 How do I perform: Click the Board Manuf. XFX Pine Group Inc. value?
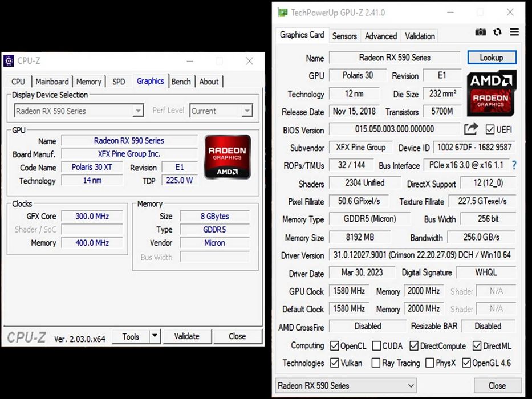click(129, 154)
